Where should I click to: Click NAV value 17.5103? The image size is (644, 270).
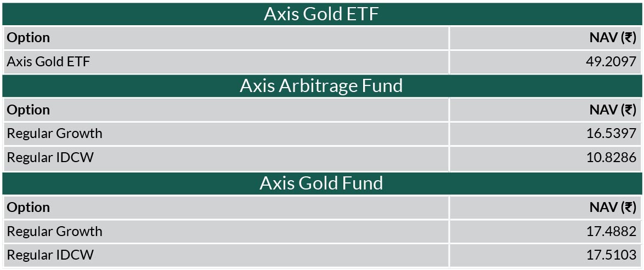click(611, 255)
